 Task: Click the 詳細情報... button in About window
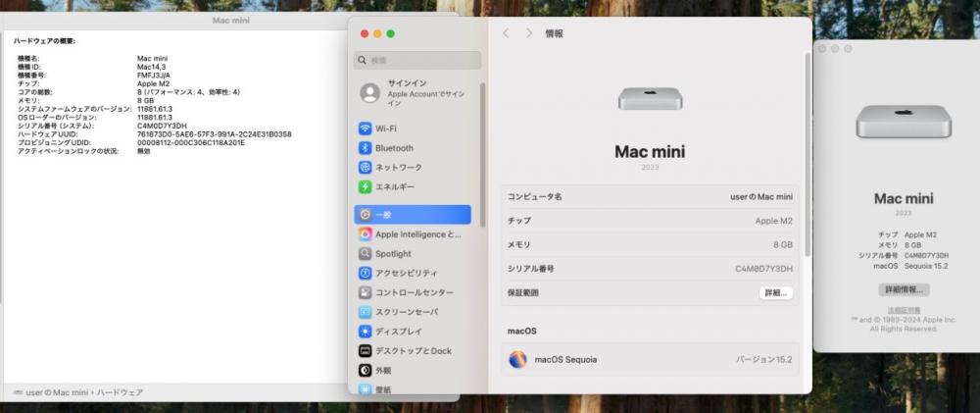(904, 289)
